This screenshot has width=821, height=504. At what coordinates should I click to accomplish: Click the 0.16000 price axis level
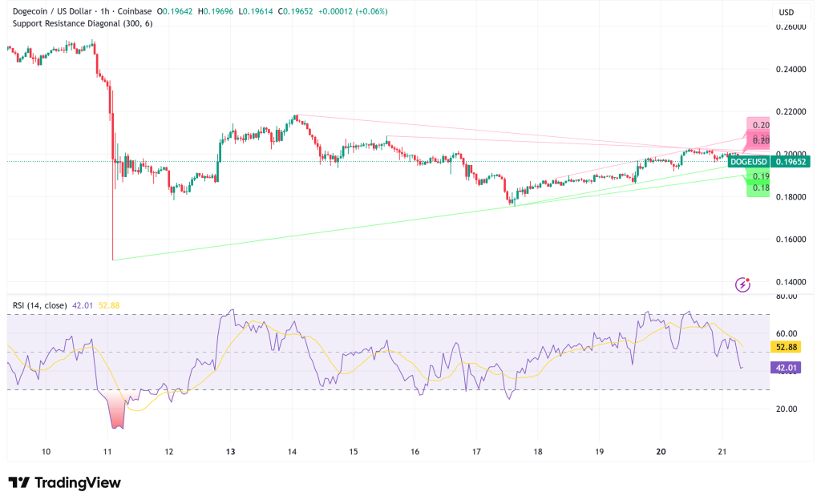pyautogui.click(x=791, y=240)
